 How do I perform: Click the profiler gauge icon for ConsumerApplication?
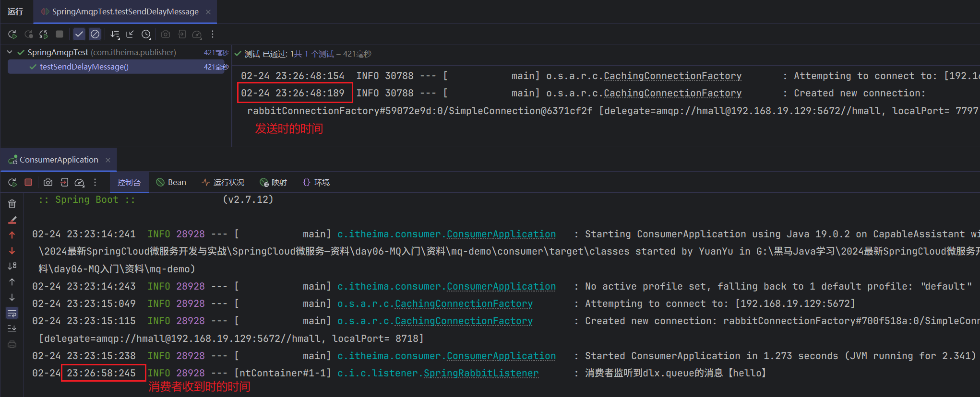80,182
